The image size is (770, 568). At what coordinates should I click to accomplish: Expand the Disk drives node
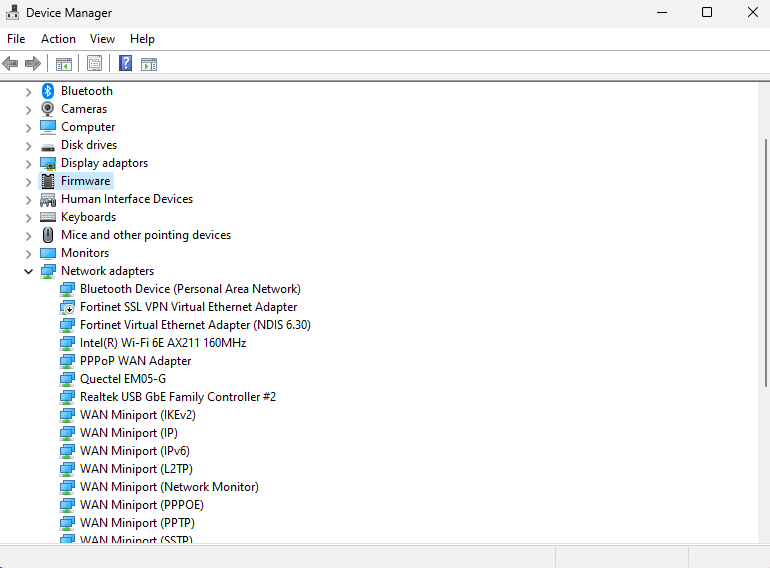point(28,146)
